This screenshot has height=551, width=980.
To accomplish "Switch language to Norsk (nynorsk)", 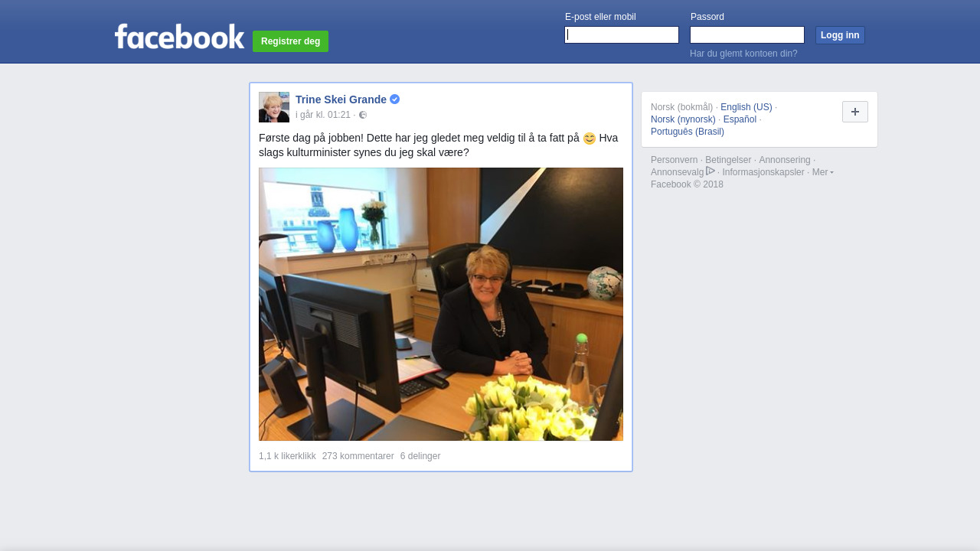I will 683,119.
